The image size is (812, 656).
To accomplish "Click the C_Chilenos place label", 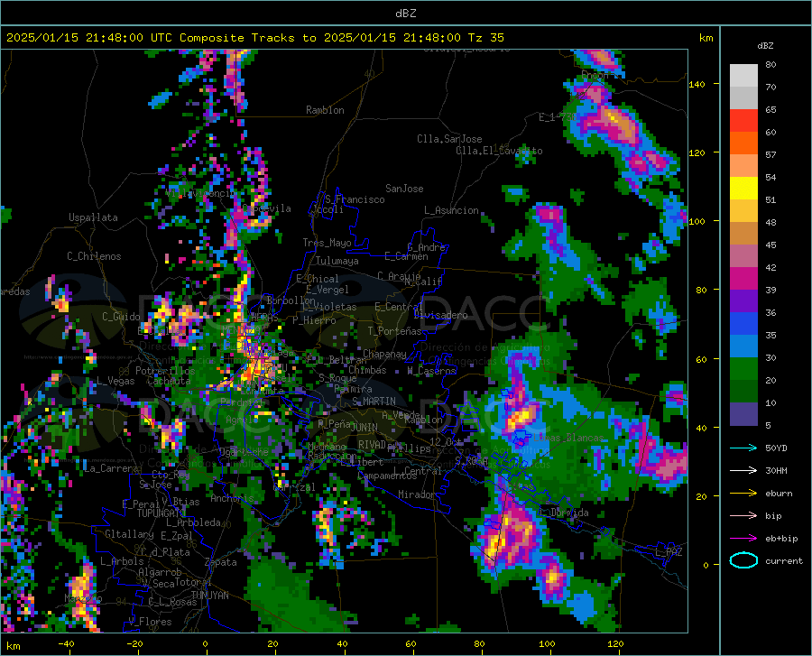I will click(94, 256).
